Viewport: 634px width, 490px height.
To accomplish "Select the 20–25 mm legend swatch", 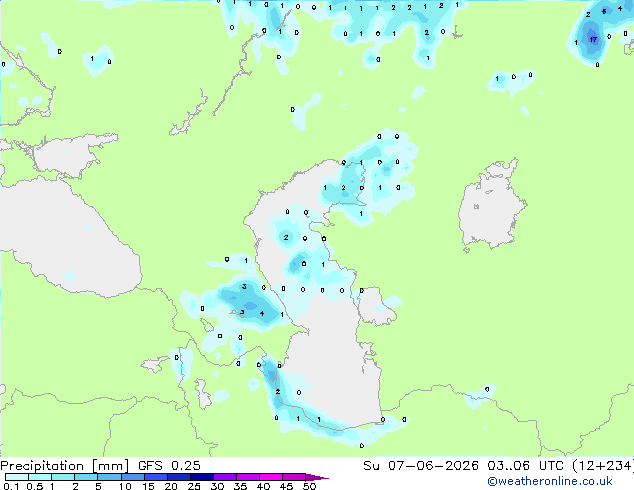I will tap(178, 477).
